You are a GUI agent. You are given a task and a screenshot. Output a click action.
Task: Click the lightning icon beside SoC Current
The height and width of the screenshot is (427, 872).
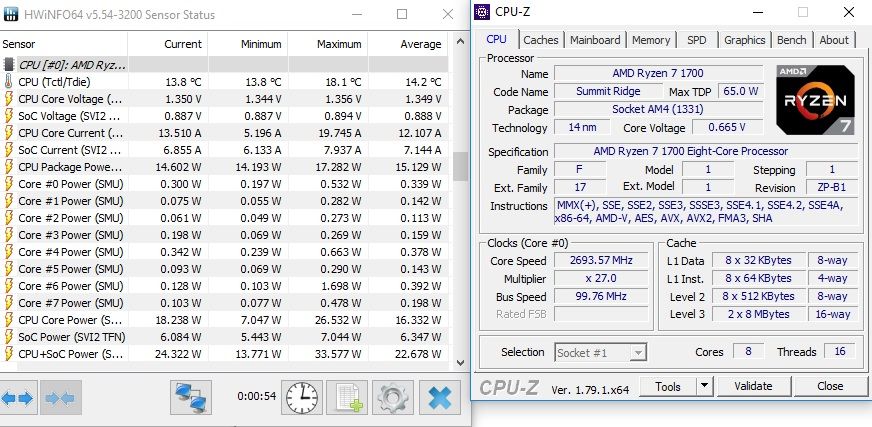8,150
